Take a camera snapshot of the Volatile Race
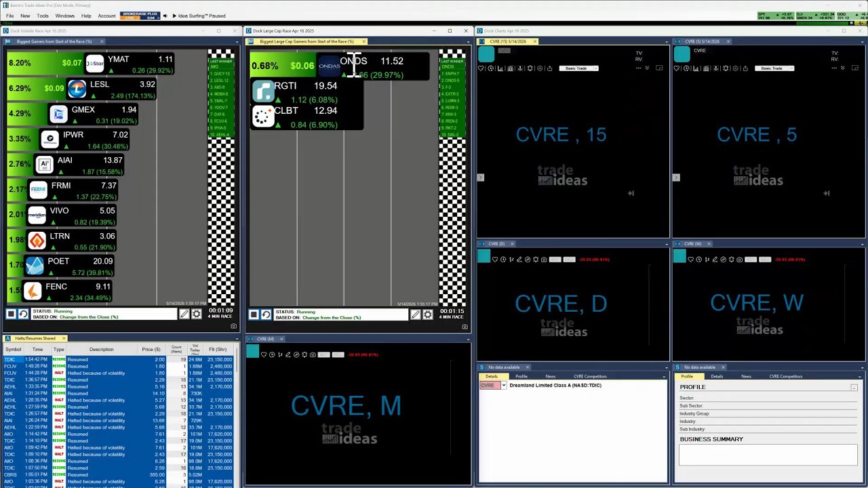868x488 pixels. [x=233, y=326]
